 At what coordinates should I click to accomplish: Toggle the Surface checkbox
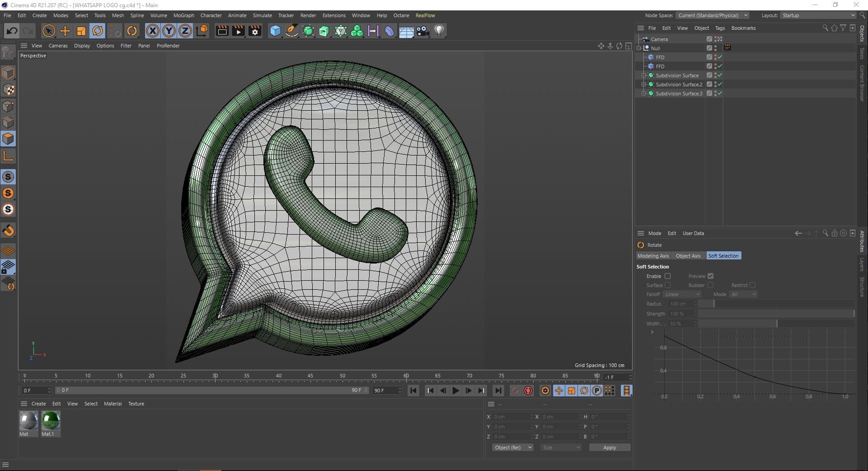click(667, 285)
